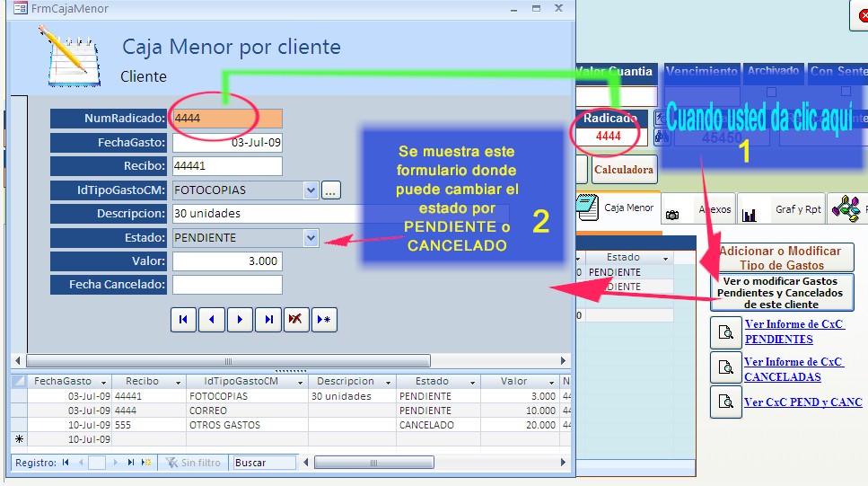Go to next record arrow button
Image resolution: width=868 pixels, height=486 pixels.
click(x=240, y=319)
